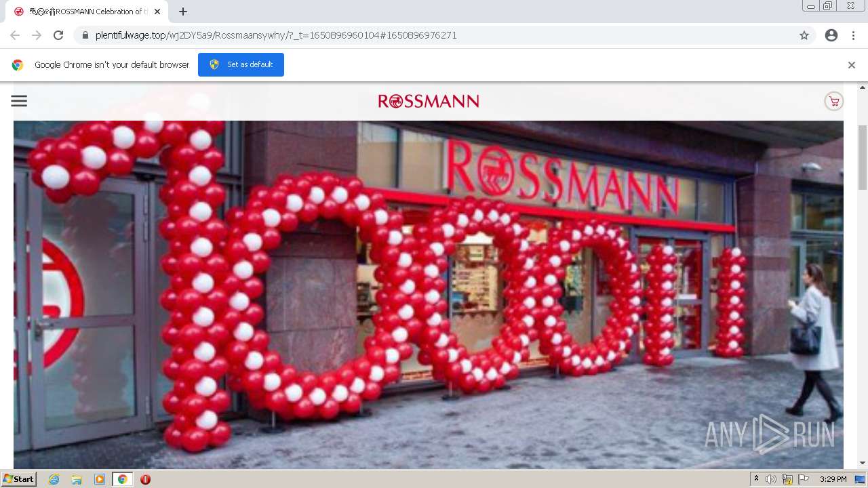
Task: Open the network tray icon
Action: coord(787,479)
